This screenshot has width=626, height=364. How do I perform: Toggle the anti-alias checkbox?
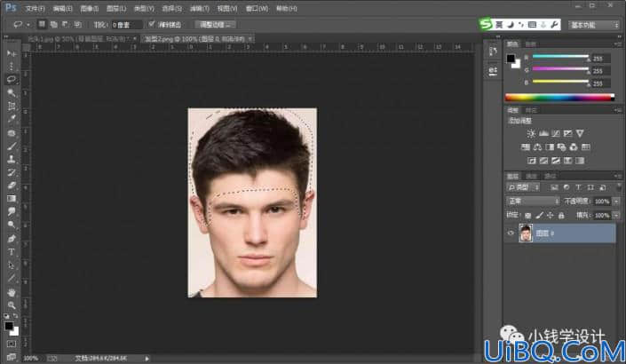tap(151, 24)
